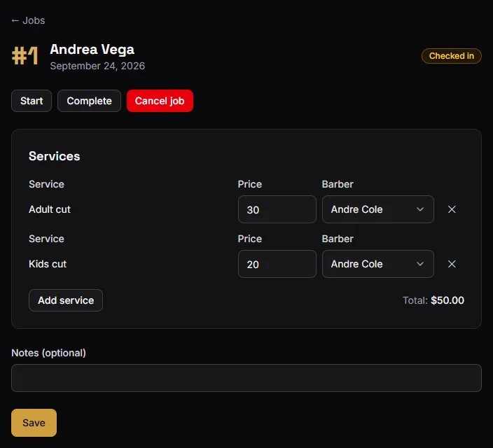Open barber dropdown for Kids cut
Viewport: 493px width, 448px height.
(378, 264)
